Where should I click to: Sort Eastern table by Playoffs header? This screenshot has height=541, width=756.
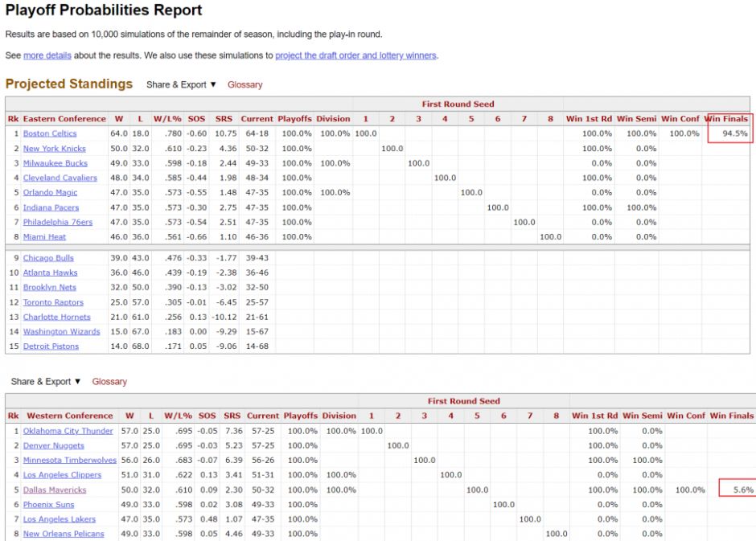(x=294, y=119)
